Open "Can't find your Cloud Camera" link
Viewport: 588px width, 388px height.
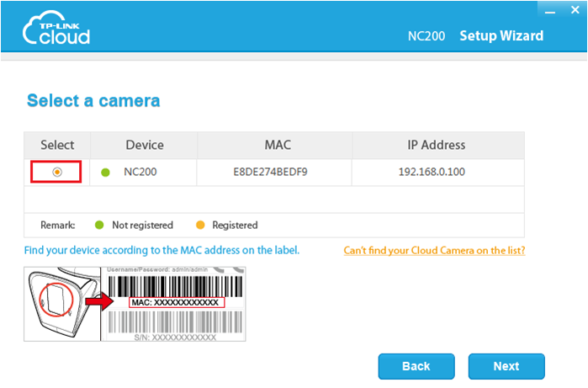click(x=434, y=251)
